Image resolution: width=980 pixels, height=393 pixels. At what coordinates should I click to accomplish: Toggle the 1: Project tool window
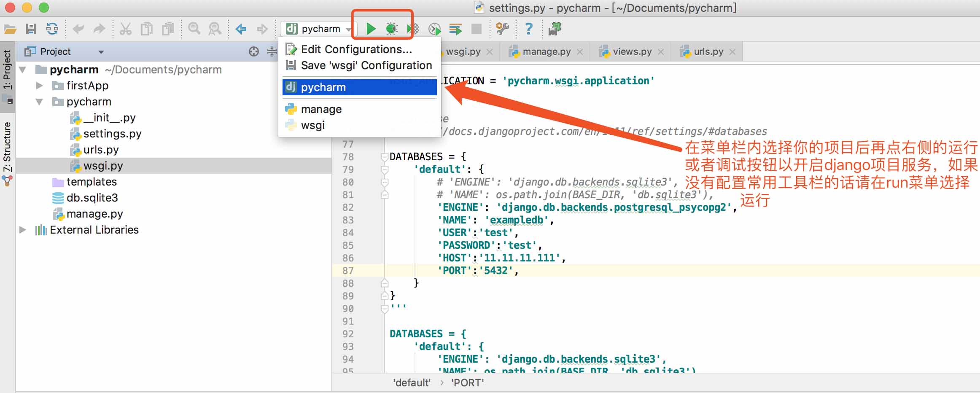coord(8,76)
